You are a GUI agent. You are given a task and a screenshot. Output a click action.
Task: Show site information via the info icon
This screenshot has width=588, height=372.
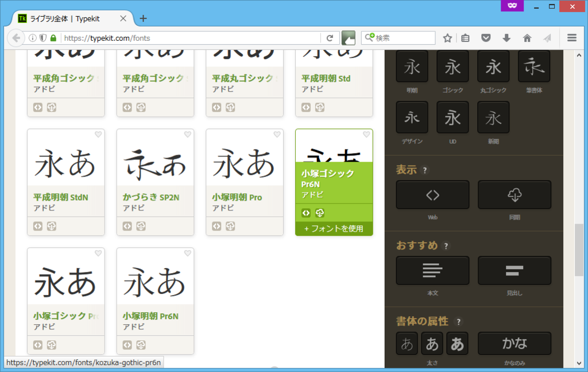point(33,38)
